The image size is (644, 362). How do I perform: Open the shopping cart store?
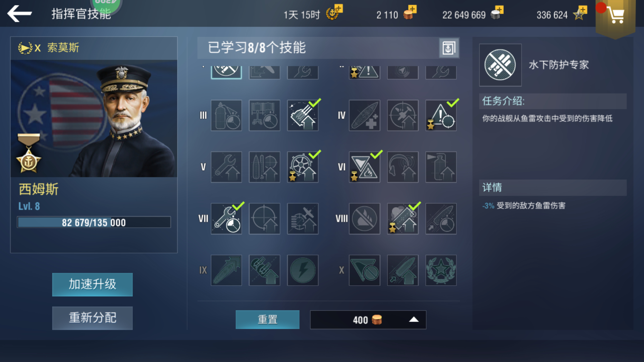(615, 16)
